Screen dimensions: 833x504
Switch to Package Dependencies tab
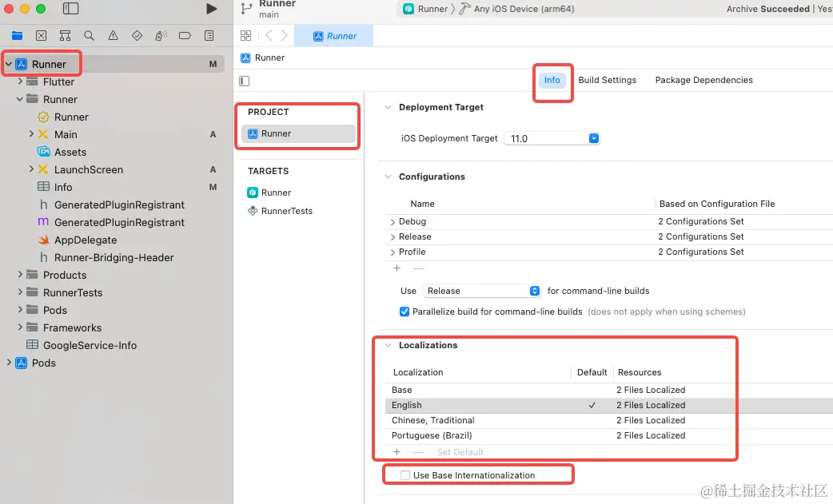(x=704, y=80)
